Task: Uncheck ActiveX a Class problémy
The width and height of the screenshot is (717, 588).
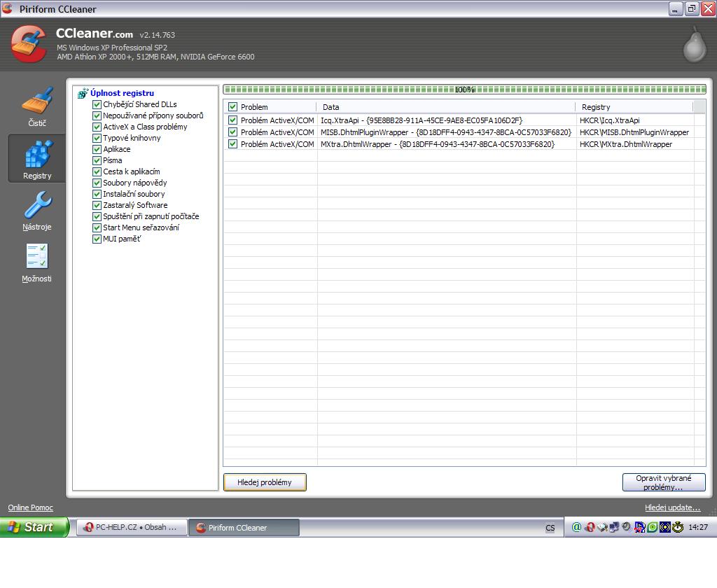Action: pos(97,127)
